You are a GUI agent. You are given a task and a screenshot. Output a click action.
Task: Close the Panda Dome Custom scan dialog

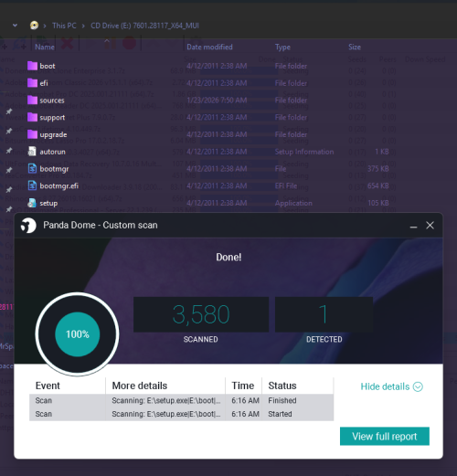(x=430, y=226)
